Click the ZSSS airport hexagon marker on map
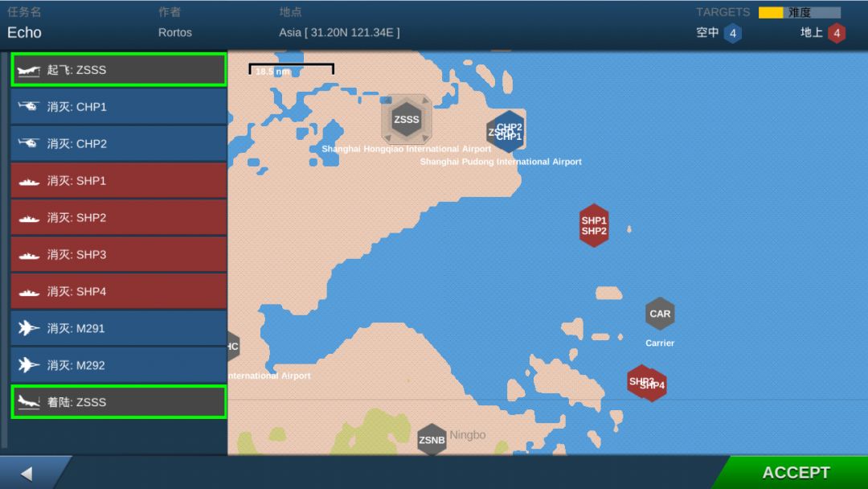Image resolution: width=868 pixels, height=489 pixels. [407, 119]
